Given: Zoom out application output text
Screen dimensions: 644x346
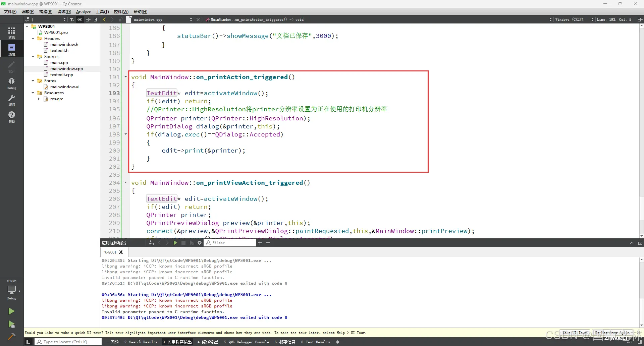Looking at the screenshot, I should (268, 243).
